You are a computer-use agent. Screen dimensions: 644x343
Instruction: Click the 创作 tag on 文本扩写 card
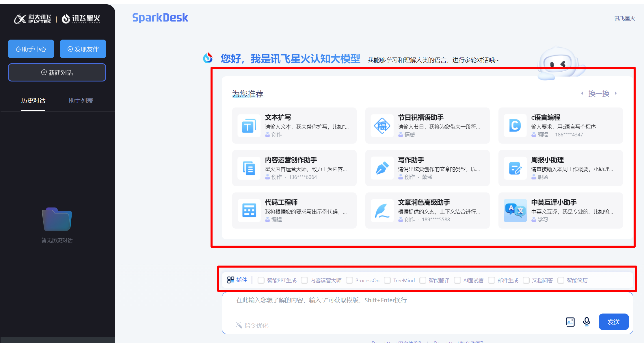(277, 134)
